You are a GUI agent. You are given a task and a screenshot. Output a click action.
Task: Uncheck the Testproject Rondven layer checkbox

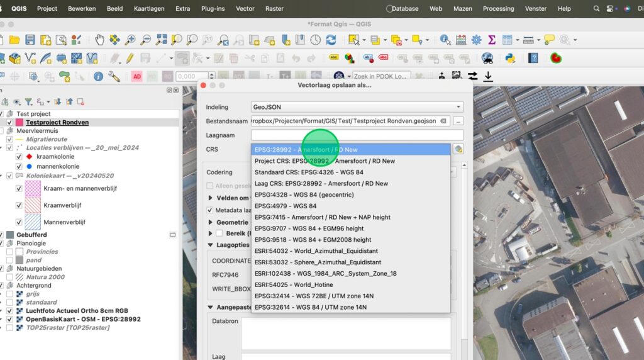(9, 122)
